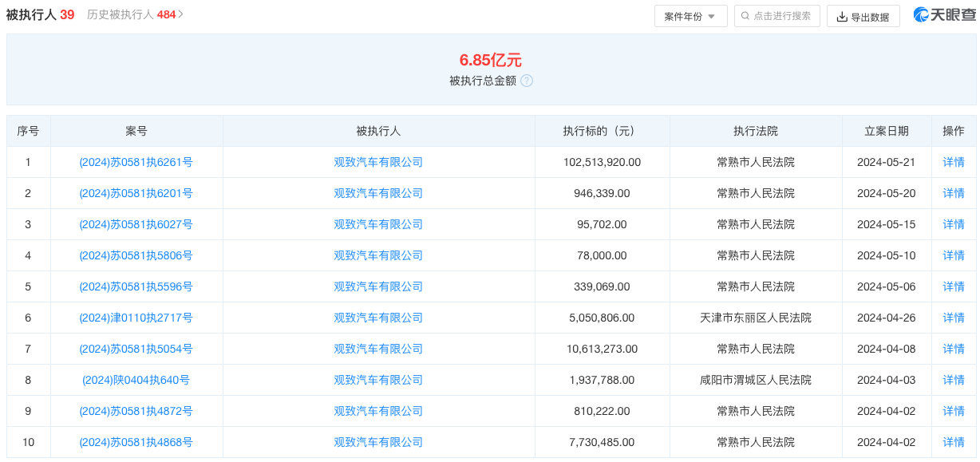Open 详情 for the 2024-04-03 case
The height and width of the screenshot is (462, 980).
[x=954, y=380]
